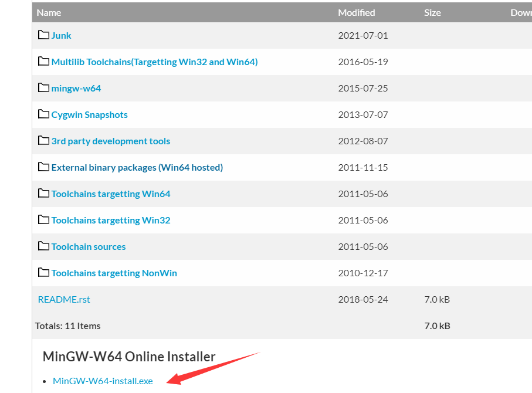The image size is (532, 393).
Task: Sort by the Size column header
Action: point(433,12)
